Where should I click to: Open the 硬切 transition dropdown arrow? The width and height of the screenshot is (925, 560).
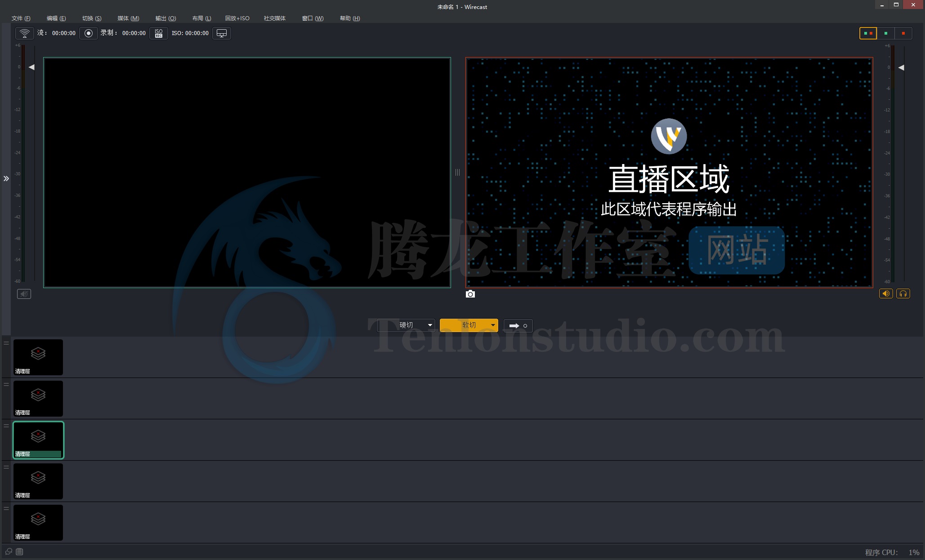(430, 325)
